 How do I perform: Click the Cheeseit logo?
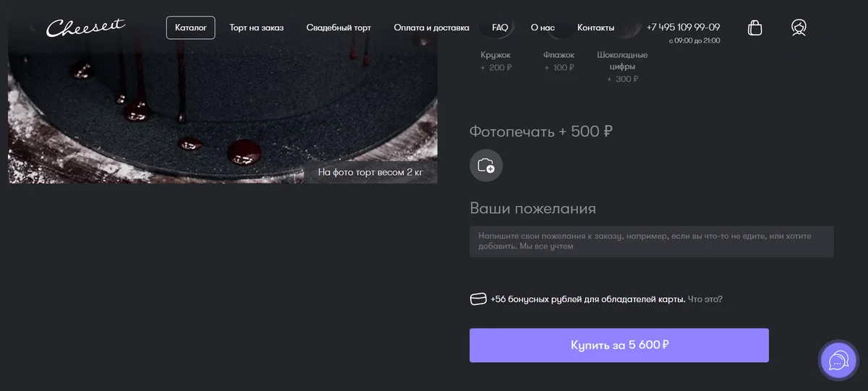(85, 27)
